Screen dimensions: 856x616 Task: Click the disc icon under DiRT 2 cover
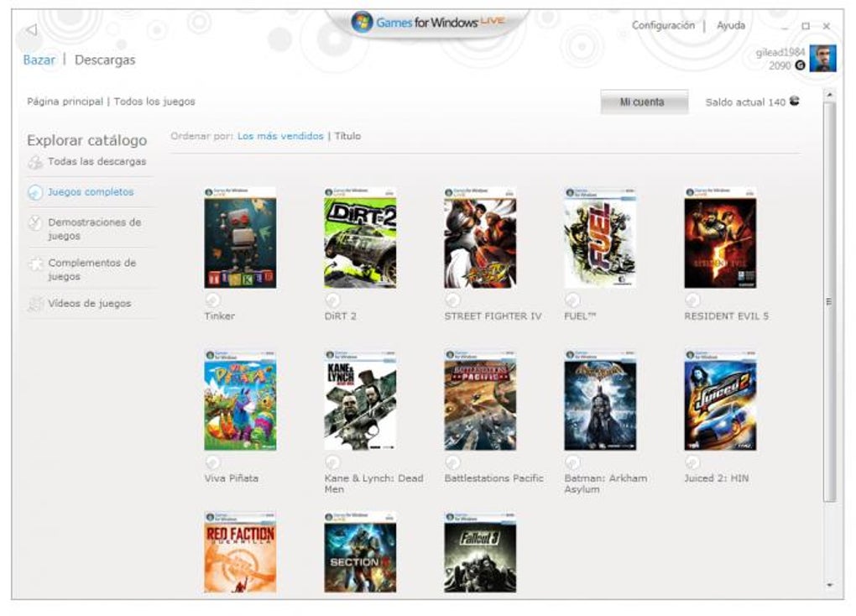click(332, 300)
